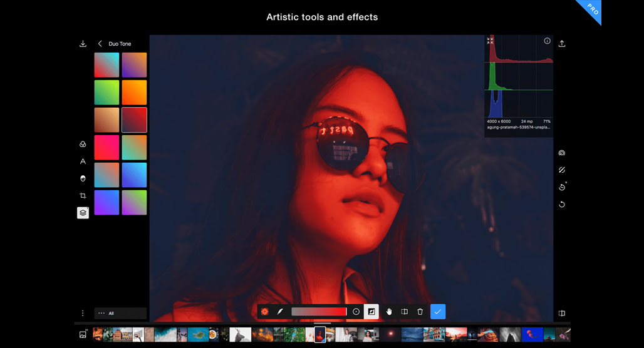Toggle split compare view at bottom right

562,313
